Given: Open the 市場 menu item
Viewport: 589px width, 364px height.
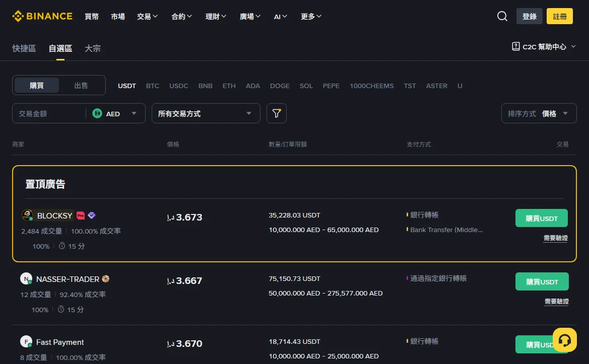Looking at the screenshot, I should coord(118,17).
